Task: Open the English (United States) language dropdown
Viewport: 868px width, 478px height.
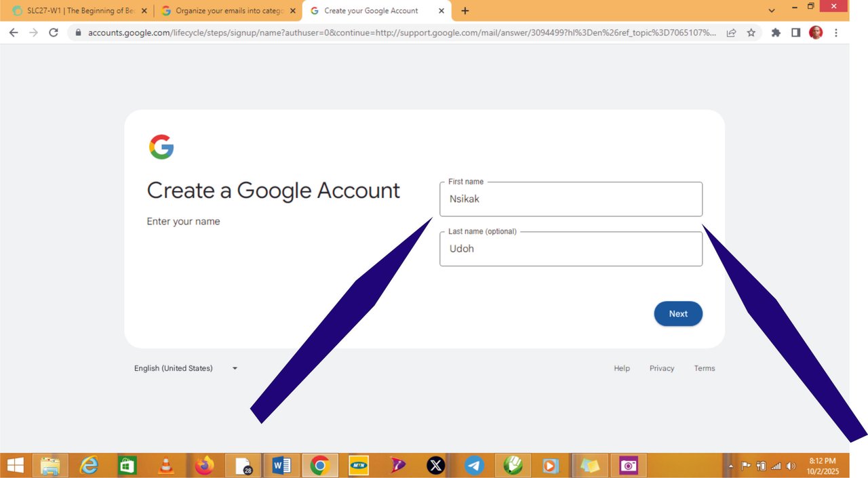Action: [186, 368]
